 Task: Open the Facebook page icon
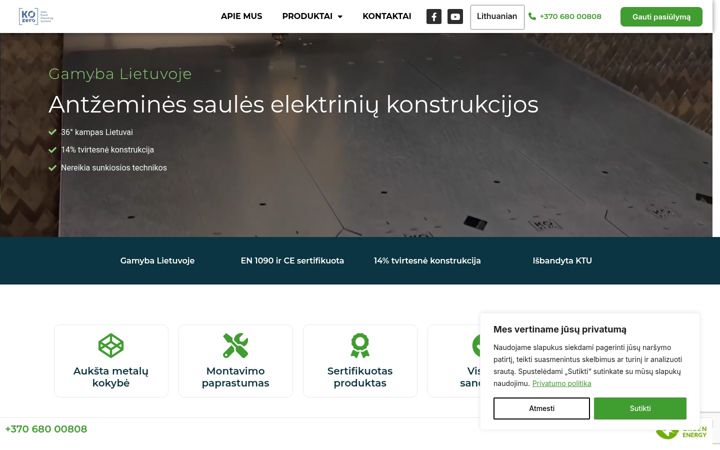(433, 17)
